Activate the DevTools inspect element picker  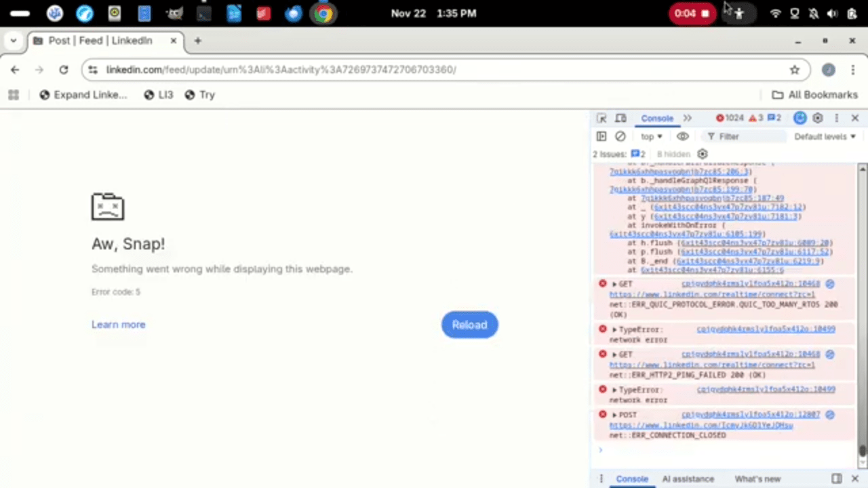click(601, 118)
